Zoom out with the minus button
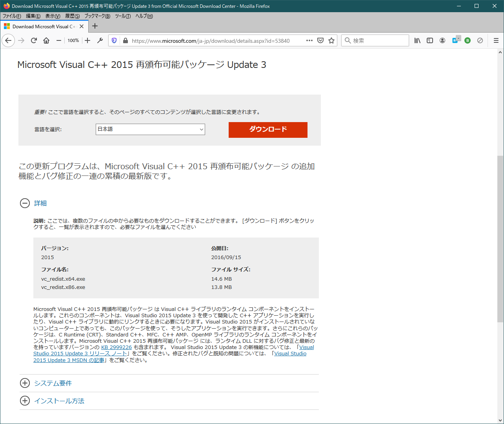Viewport: 504px width, 424px height. [x=59, y=40]
